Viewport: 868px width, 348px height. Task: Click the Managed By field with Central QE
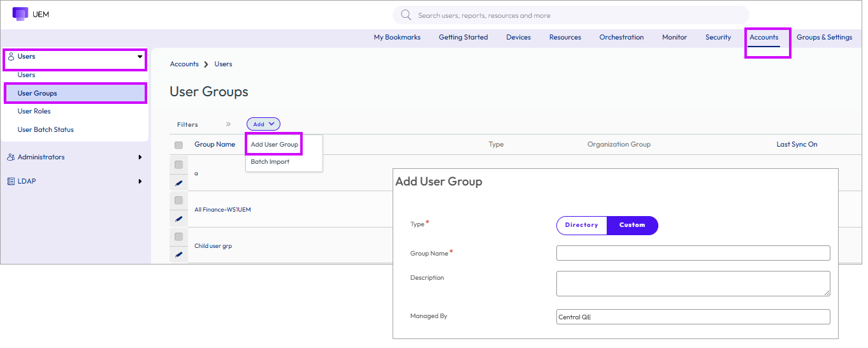693,317
